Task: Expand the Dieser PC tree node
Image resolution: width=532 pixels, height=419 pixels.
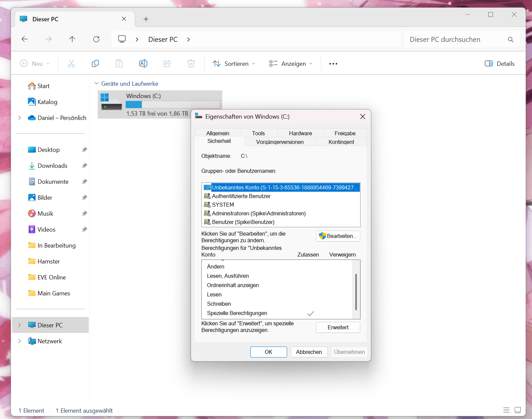Action: click(x=20, y=325)
